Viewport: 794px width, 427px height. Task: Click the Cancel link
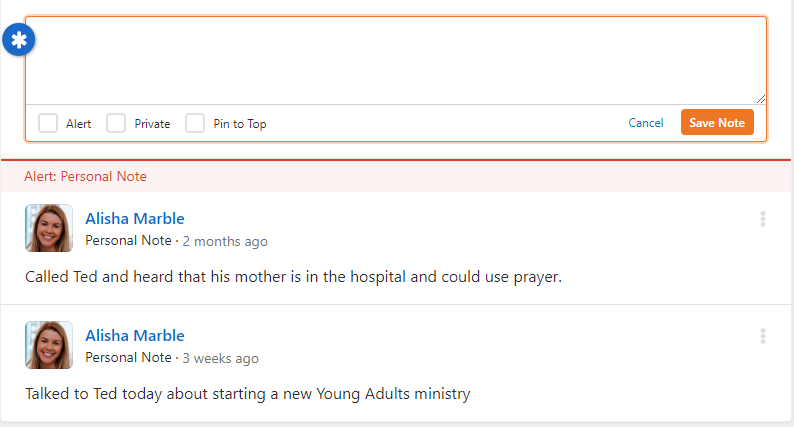[x=646, y=123]
